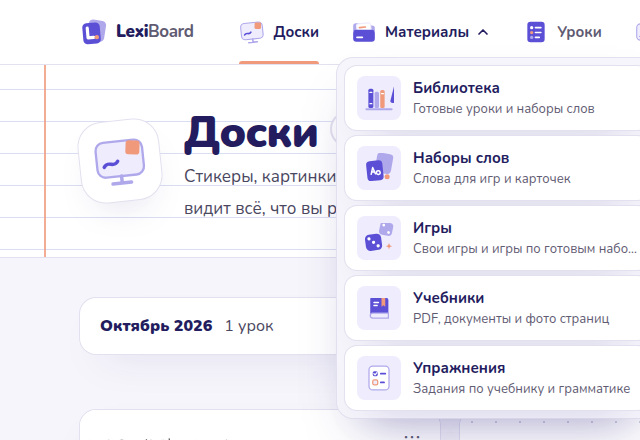This screenshot has width=640, height=440.
Task: Click the large Доски board icon
Action: pos(120,161)
